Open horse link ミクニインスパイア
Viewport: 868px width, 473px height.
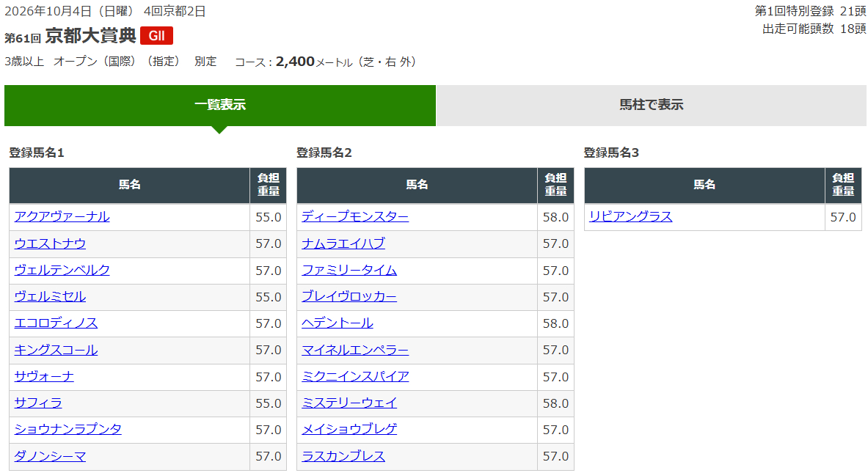click(355, 377)
